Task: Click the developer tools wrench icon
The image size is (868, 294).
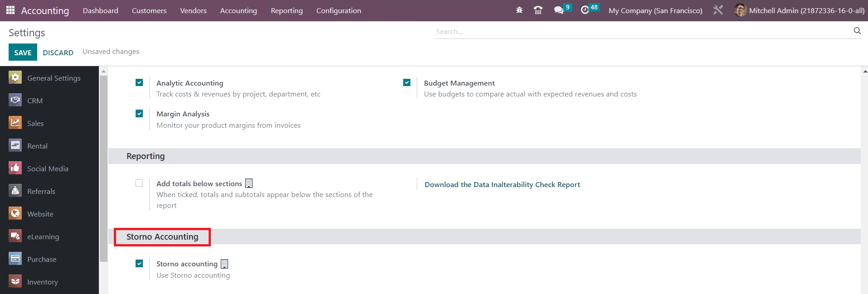Action: pos(717,10)
